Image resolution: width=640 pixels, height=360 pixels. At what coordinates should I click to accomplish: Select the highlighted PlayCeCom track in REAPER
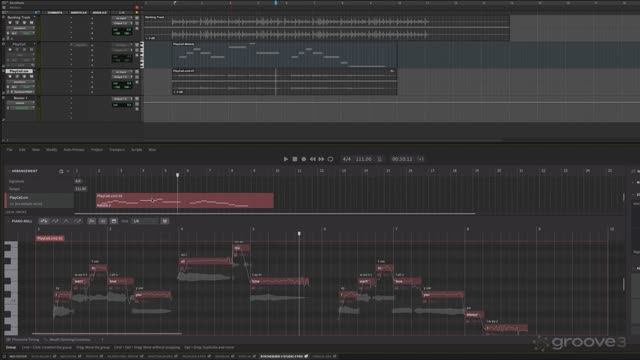click(19, 71)
